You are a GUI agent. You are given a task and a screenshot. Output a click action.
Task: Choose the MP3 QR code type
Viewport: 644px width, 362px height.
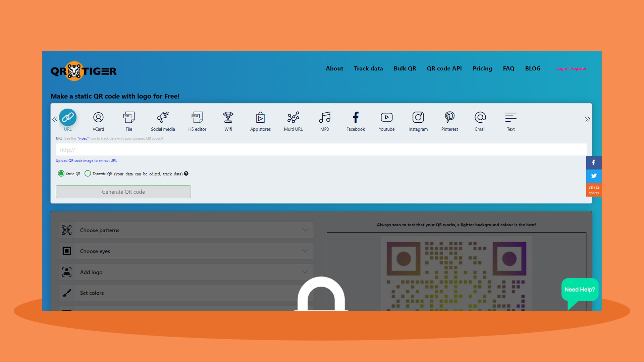point(324,121)
